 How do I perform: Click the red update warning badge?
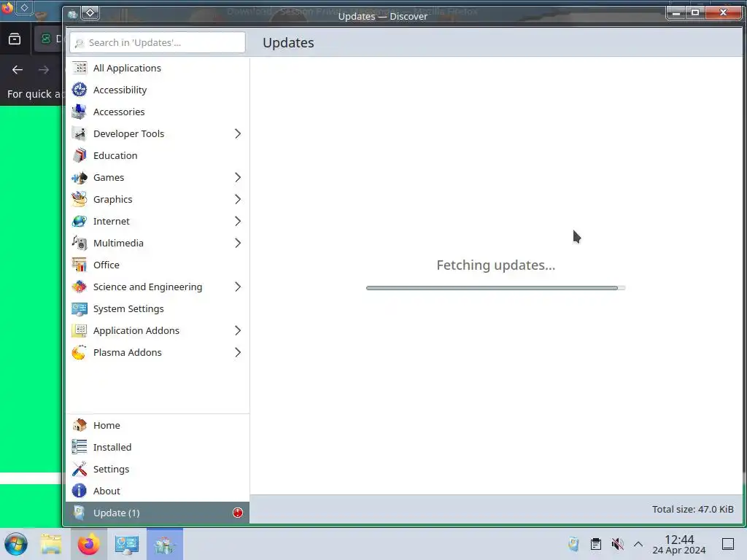click(x=238, y=513)
